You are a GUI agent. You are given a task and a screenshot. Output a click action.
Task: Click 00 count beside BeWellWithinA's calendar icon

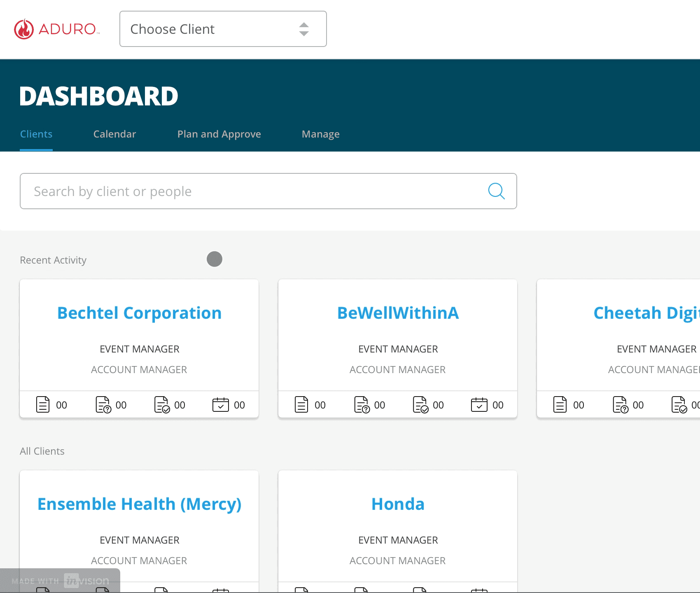[498, 405]
